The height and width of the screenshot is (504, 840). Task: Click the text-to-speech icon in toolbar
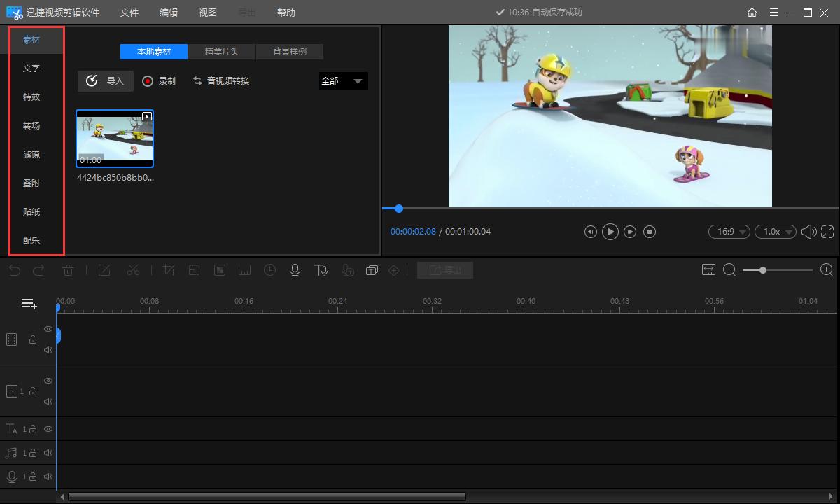(321, 270)
